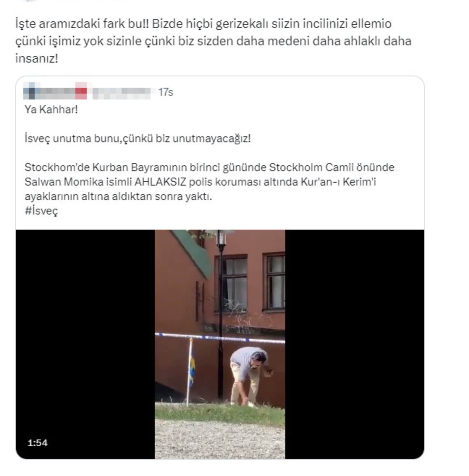Play the quoted tweet's video

pyautogui.click(x=220, y=344)
